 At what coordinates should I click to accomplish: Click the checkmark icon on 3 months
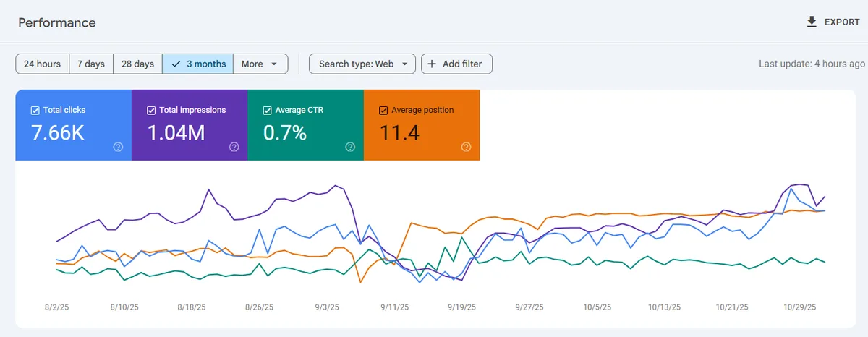[176, 64]
